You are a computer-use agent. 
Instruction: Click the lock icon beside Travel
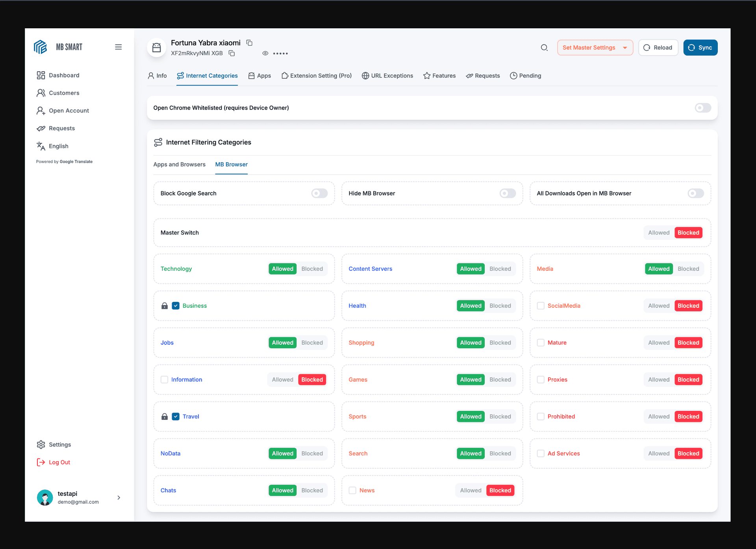(x=165, y=416)
